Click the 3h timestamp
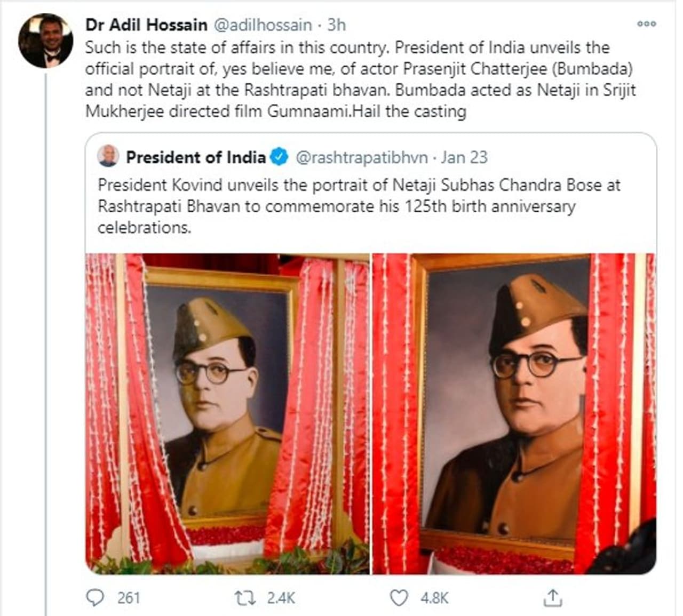The width and height of the screenshot is (683, 616). pyautogui.click(x=336, y=25)
